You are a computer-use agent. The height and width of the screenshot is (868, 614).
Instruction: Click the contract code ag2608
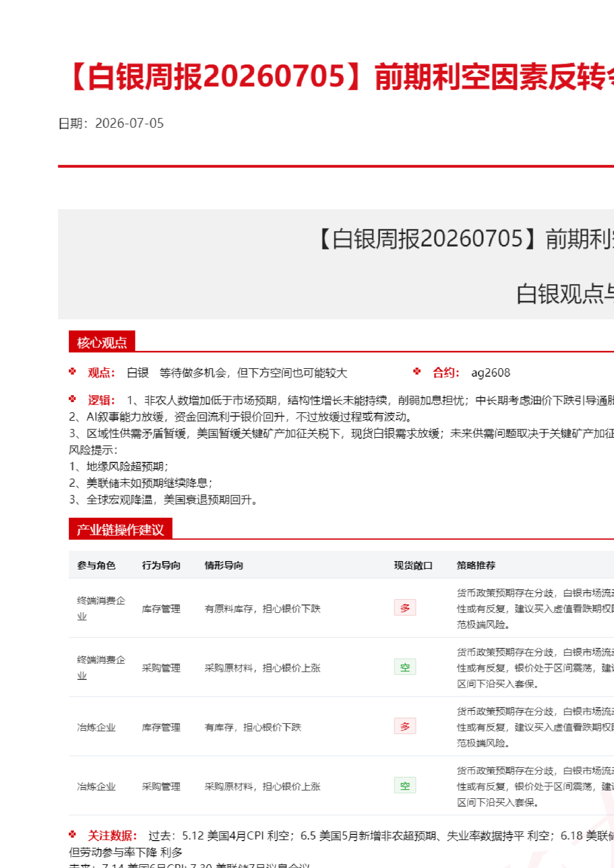tap(490, 373)
